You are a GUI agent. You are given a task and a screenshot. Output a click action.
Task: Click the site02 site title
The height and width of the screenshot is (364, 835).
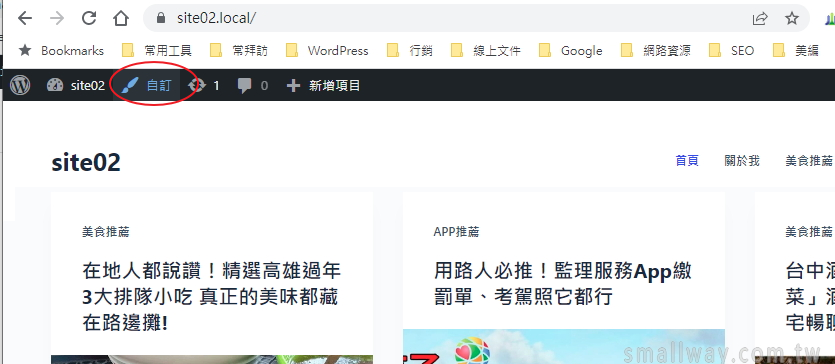[86, 162]
